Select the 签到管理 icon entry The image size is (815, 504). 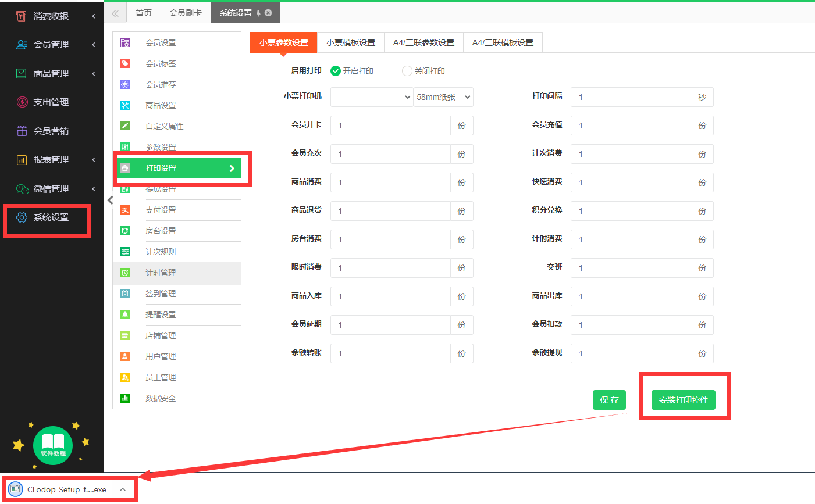pos(125,294)
